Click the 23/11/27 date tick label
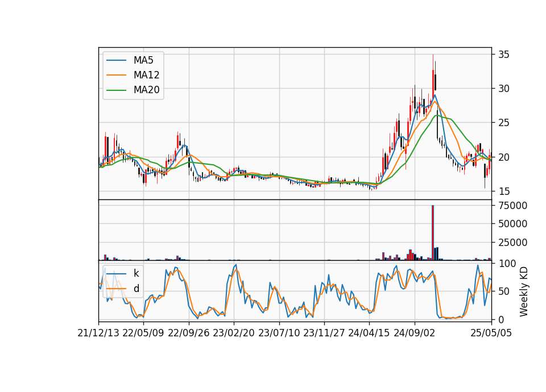The width and height of the screenshot is (546, 392). [x=324, y=333]
